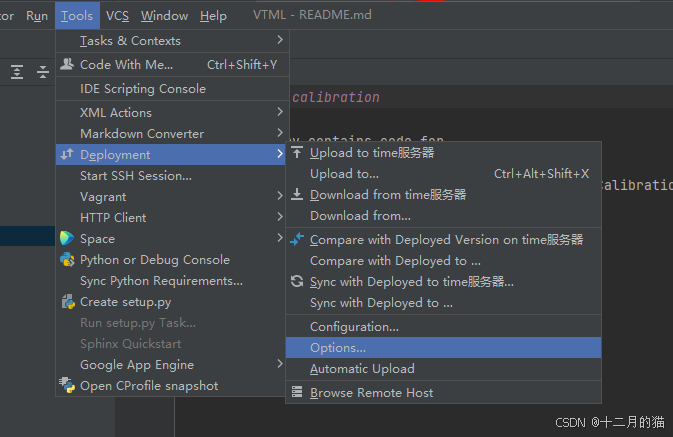Expand the Google App Engine submenu arrow
This screenshot has height=437, width=673.
click(280, 364)
